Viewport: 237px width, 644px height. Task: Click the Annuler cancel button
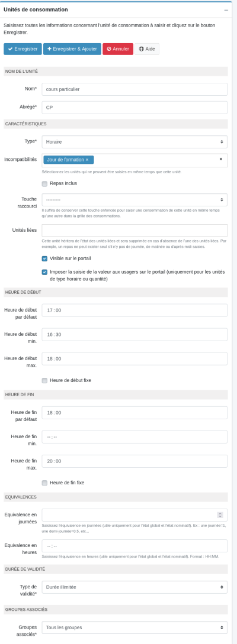click(118, 49)
